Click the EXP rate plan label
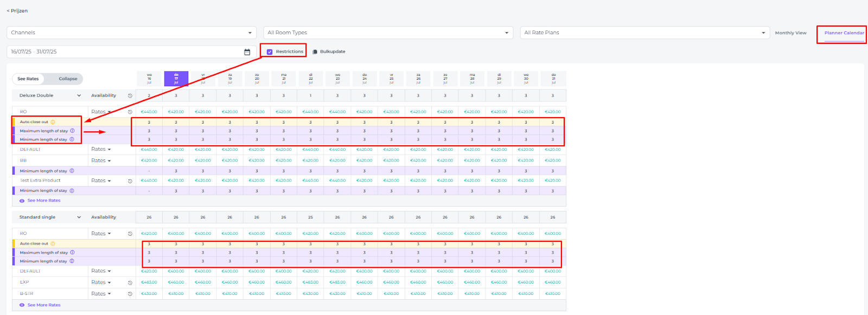The image size is (868, 315). tap(24, 282)
